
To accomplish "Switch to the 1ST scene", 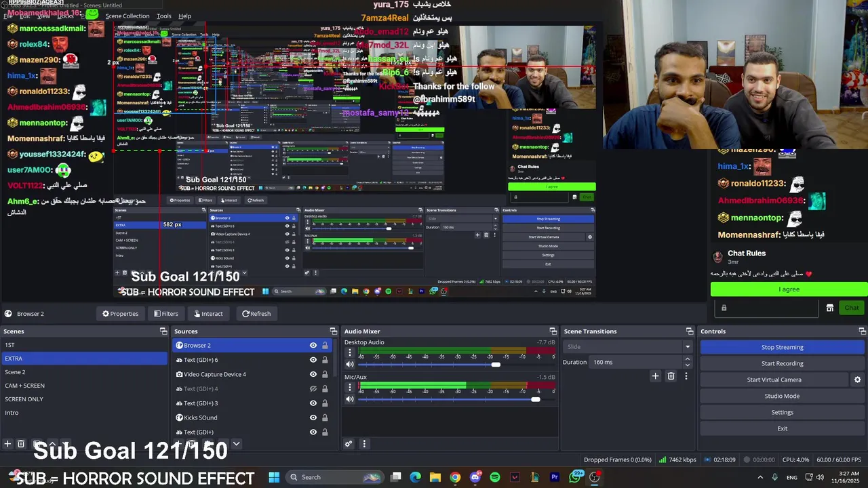I will [x=83, y=345].
